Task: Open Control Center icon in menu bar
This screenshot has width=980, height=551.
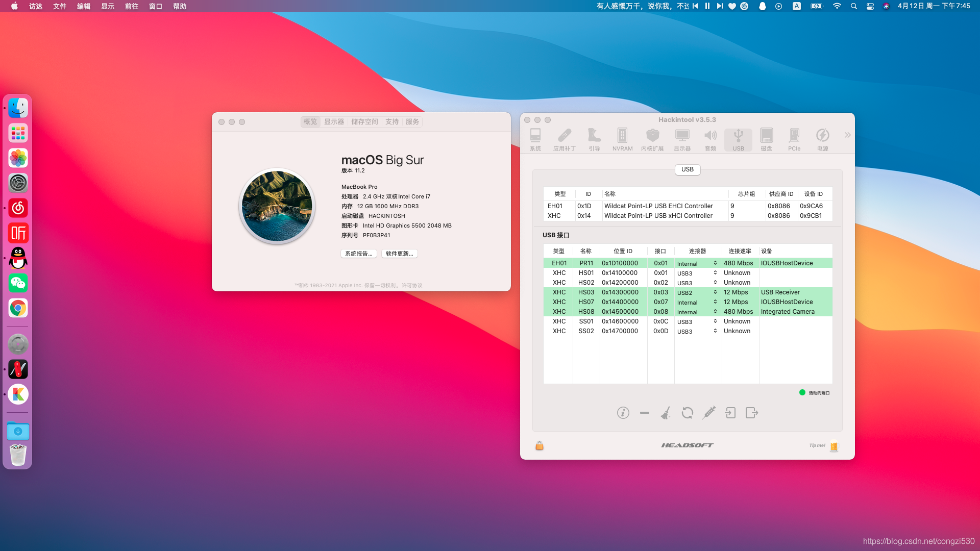Action: 870,6
